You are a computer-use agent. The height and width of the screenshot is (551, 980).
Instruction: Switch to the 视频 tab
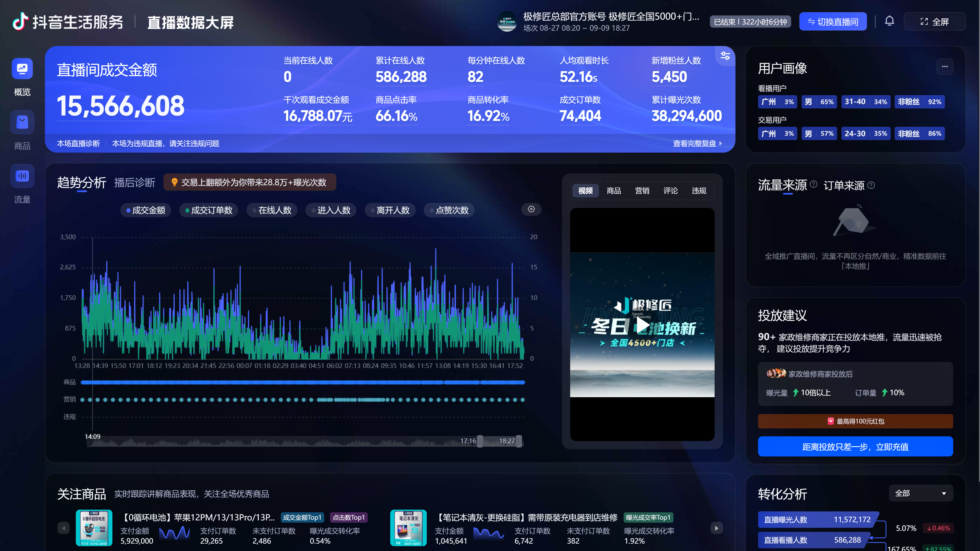click(585, 191)
